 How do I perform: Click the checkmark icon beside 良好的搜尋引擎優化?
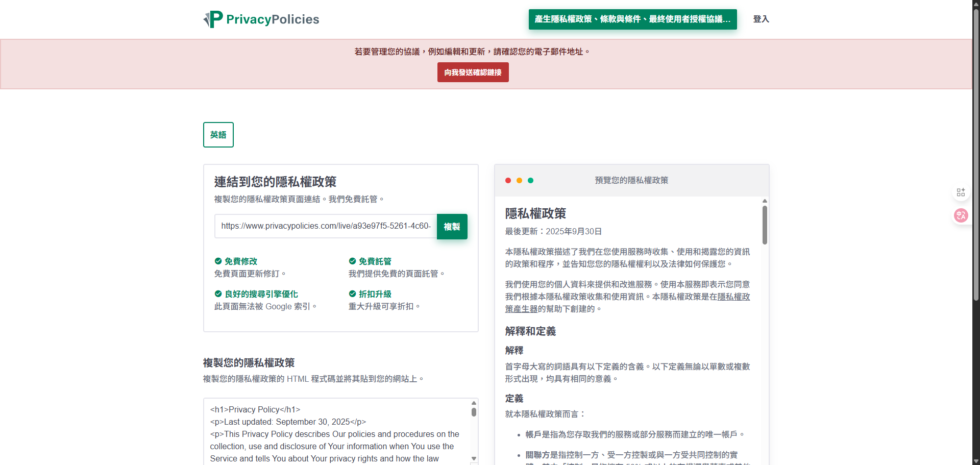[x=218, y=294]
